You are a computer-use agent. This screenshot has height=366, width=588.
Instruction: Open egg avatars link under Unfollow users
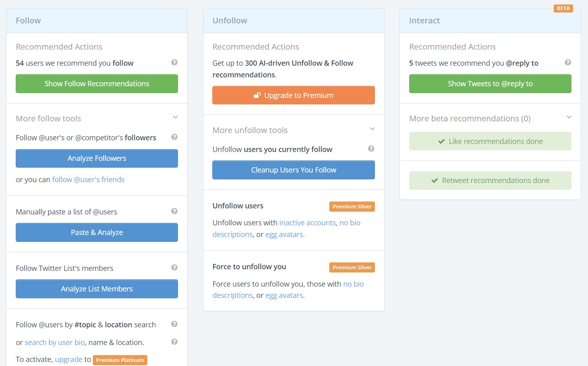coord(285,235)
